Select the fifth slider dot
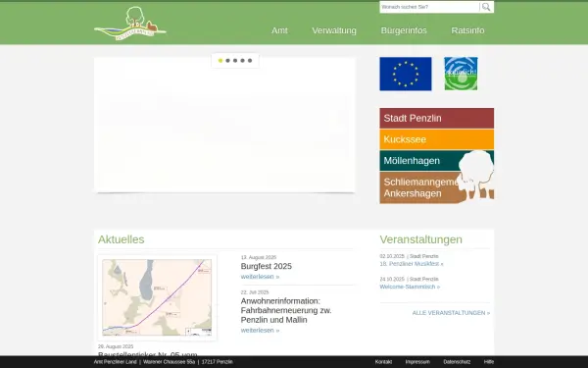 coord(250,61)
